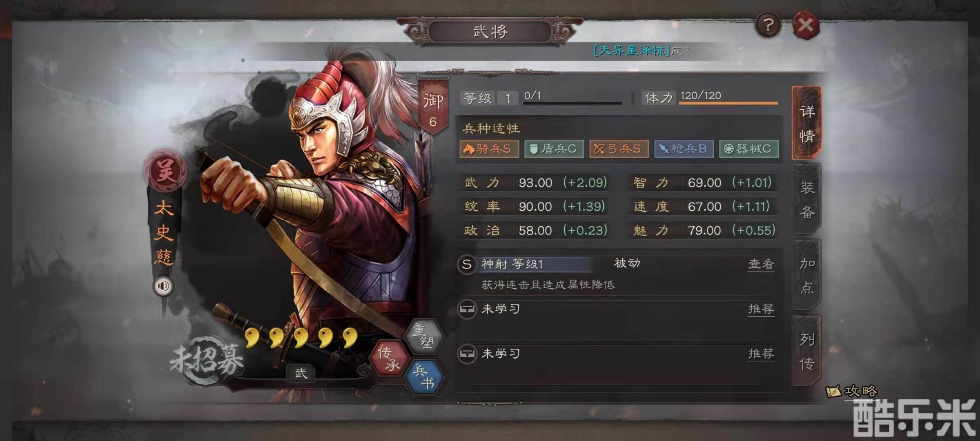Click 查看 link for 神射 skill
Viewport: 980px width, 441px height.
(x=761, y=265)
